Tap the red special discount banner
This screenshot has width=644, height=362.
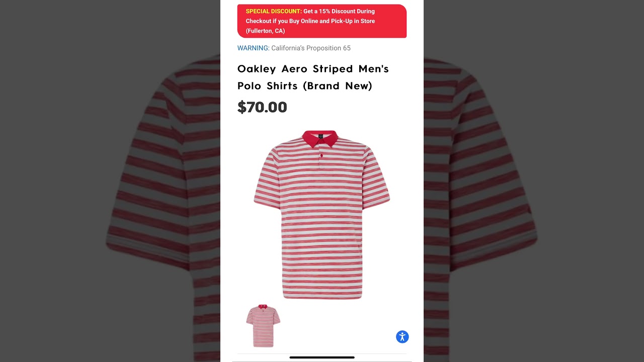click(x=322, y=21)
